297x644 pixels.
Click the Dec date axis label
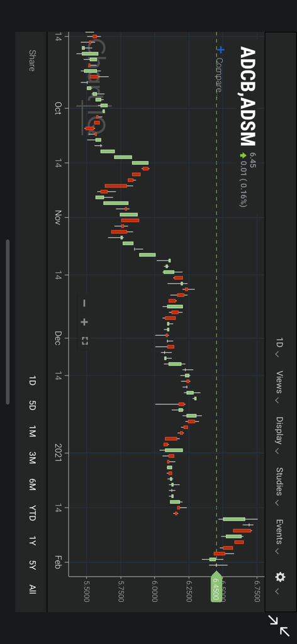coord(57,338)
